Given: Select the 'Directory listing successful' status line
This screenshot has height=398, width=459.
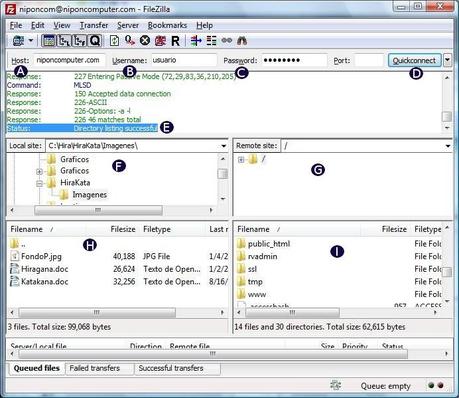Looking at the screenshot, I should [82, 128].
